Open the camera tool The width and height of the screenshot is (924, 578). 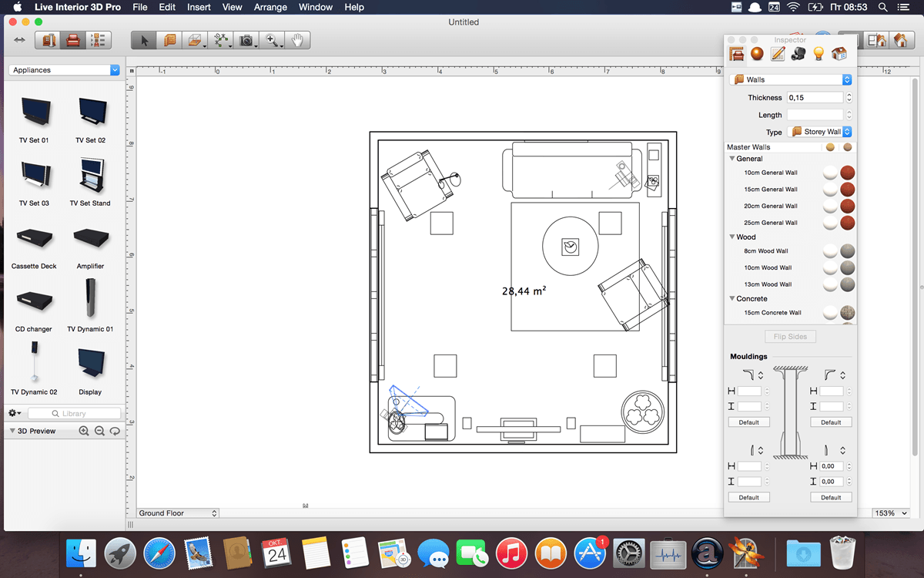[247, 40]
